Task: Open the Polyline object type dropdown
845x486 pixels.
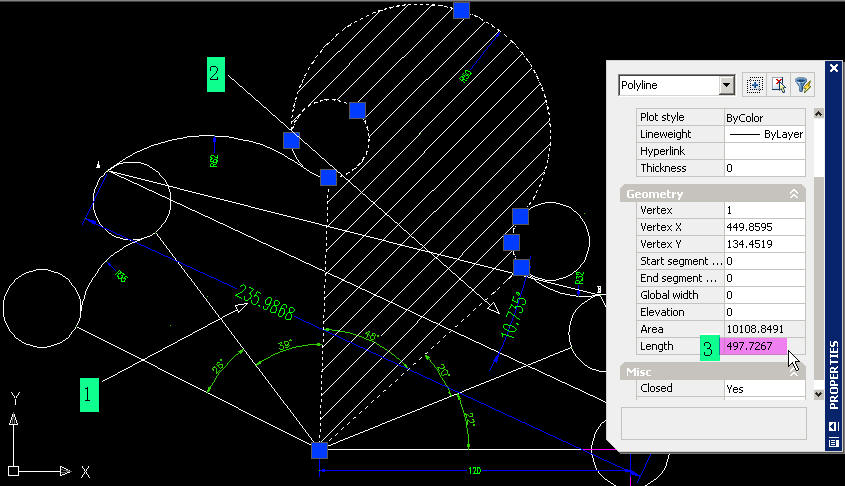Action: (726, 85)
